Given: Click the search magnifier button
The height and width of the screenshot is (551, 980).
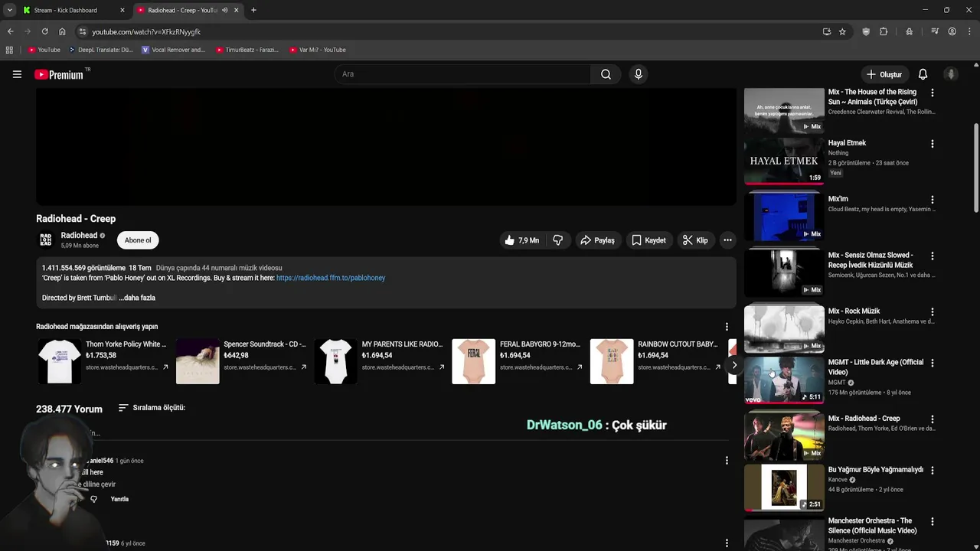Looking at the screenshot, I should coord(606,74).
